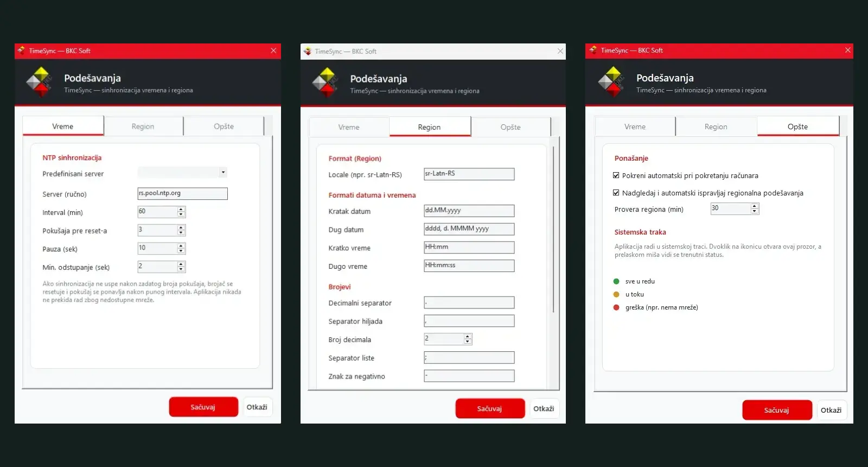Screen dimensions: 868x467
Task: Decrease Interval (min) with its down arrow
Action: (181, 214)
